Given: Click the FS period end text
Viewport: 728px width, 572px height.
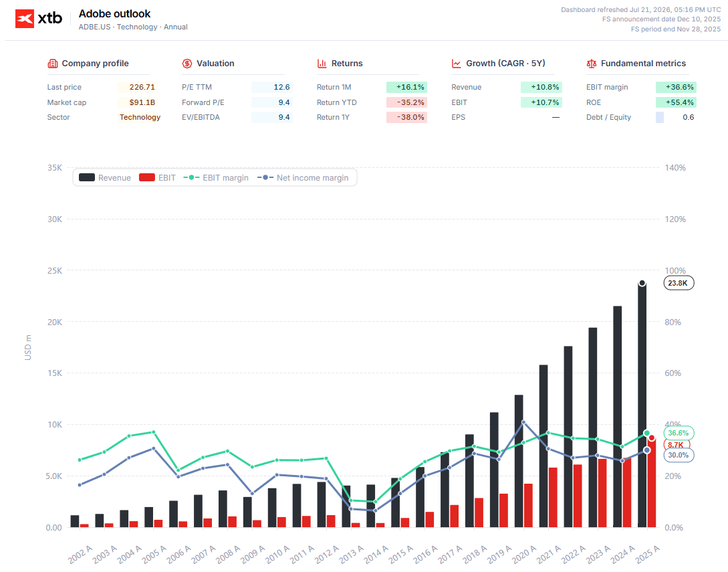Looking at the screenshot, I should [x=676, y=29].
